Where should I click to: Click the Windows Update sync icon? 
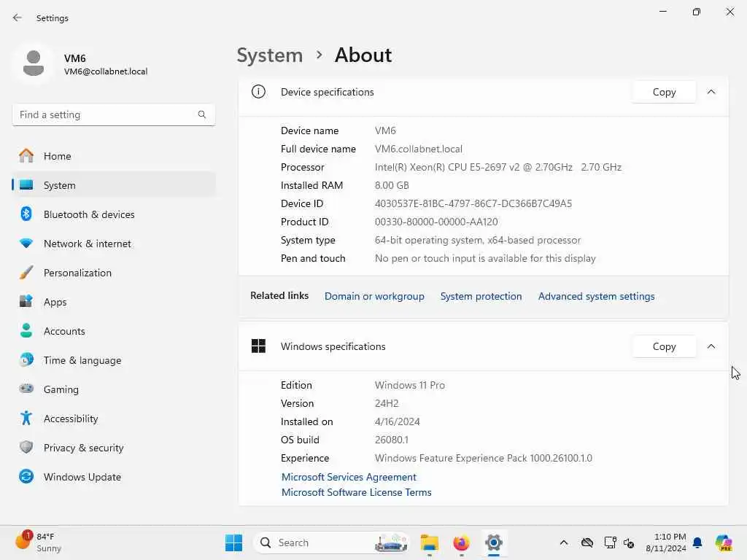(x=26, y=476)
